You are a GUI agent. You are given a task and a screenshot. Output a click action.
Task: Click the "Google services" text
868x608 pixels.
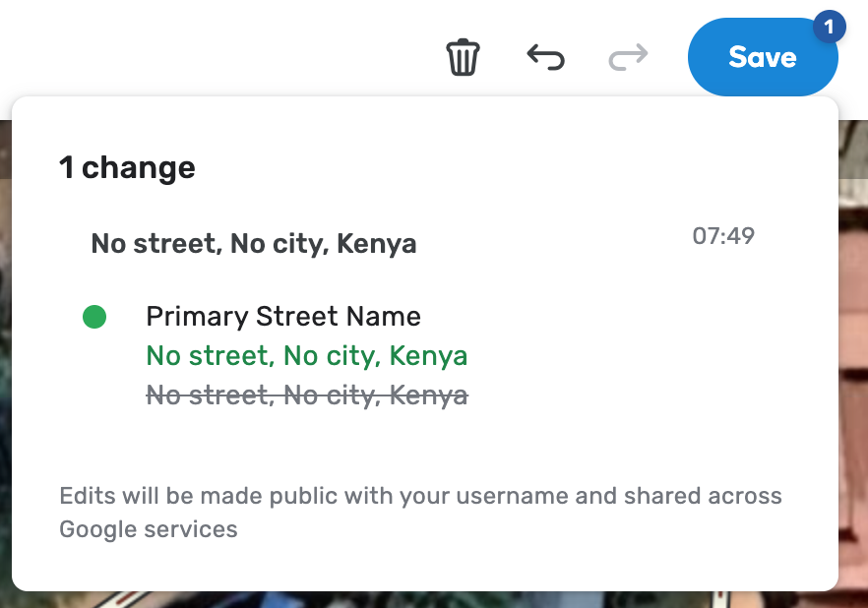pos(149,530)
